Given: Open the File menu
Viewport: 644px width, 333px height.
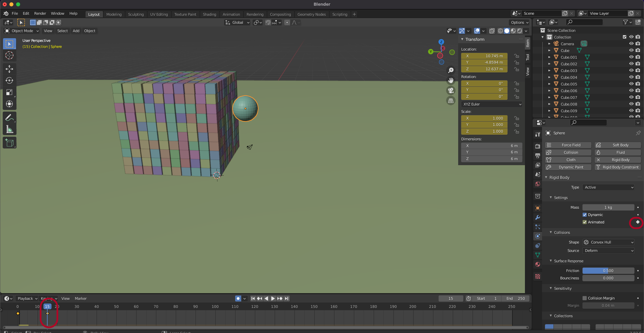Looking at the screenshot, I should [15, 13].
